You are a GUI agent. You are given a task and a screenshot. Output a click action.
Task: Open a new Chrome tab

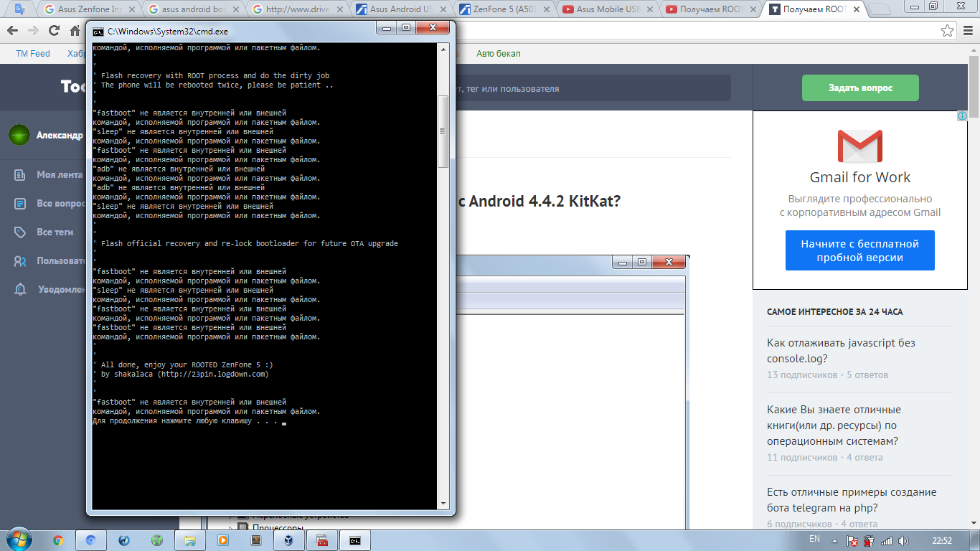pos(881,10)
